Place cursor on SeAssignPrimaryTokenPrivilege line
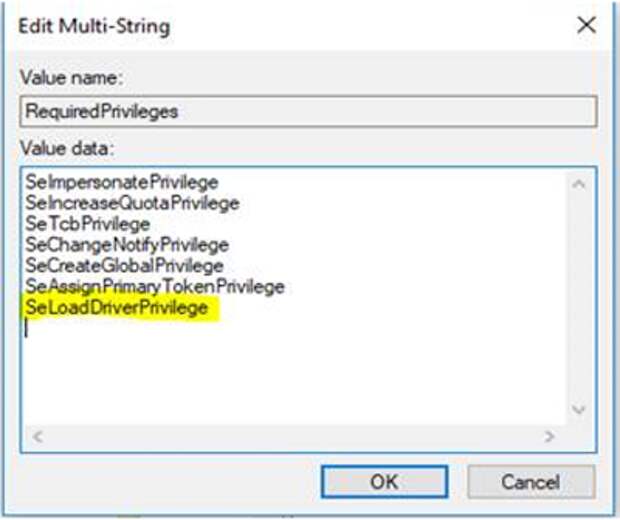 (x=155, y=286)
